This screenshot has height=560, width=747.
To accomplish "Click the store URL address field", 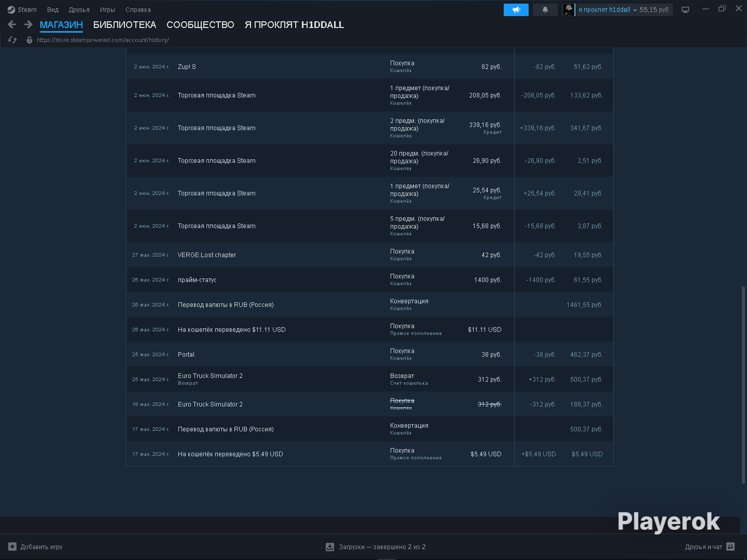I will [x=103, y=40].
